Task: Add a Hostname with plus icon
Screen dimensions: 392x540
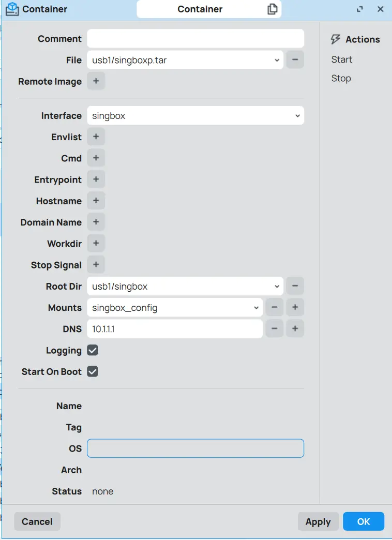Action: [x=96, y=201]
